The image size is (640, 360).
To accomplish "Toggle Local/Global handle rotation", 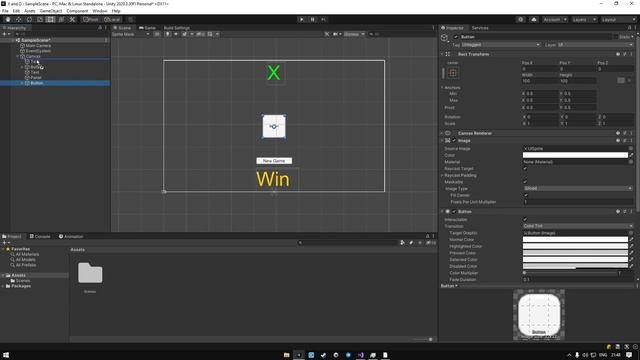I will coord(111,19).
